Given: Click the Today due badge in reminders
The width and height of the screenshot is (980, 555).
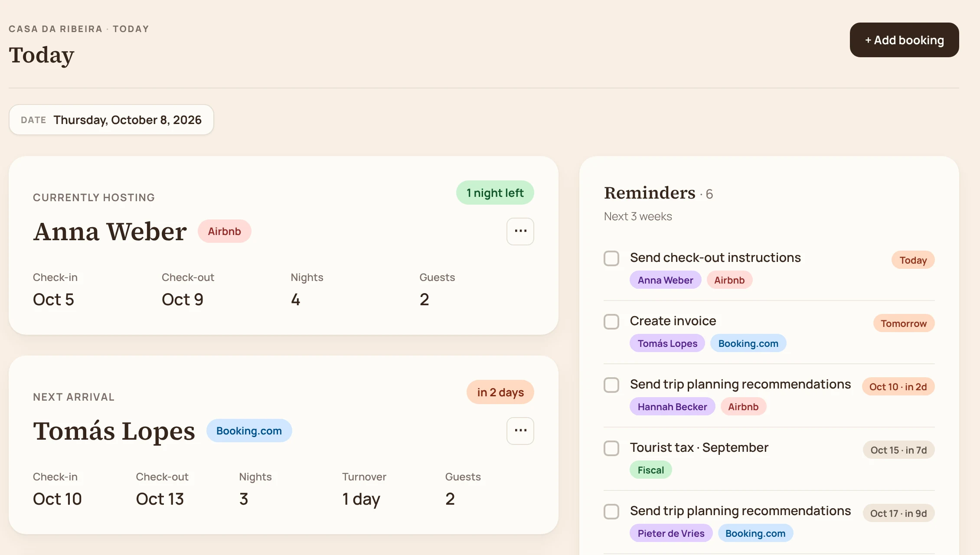Looking at the screenshot, I should [x=913, y=260].
